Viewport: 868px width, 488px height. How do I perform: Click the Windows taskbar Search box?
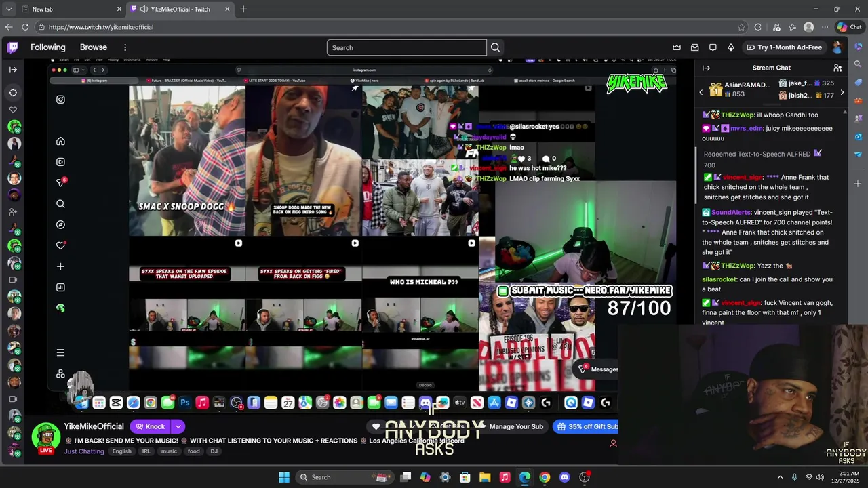pyautogui.click(x=344, y=477)
